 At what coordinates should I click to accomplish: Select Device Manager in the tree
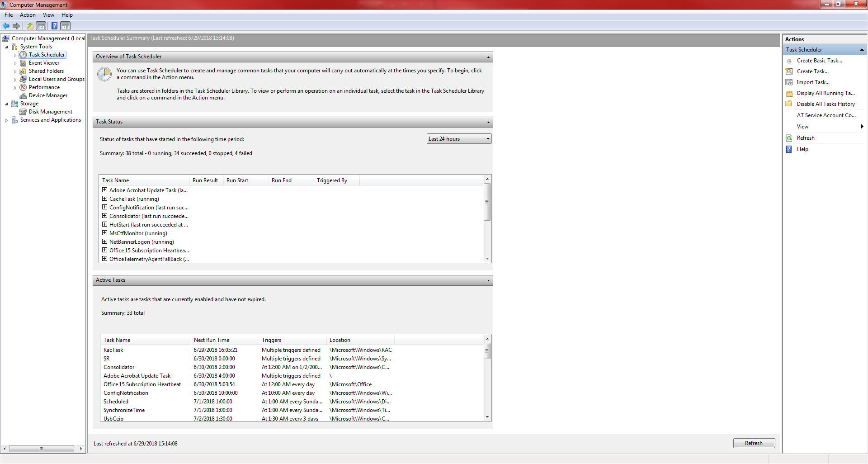(x=48, y=95)
